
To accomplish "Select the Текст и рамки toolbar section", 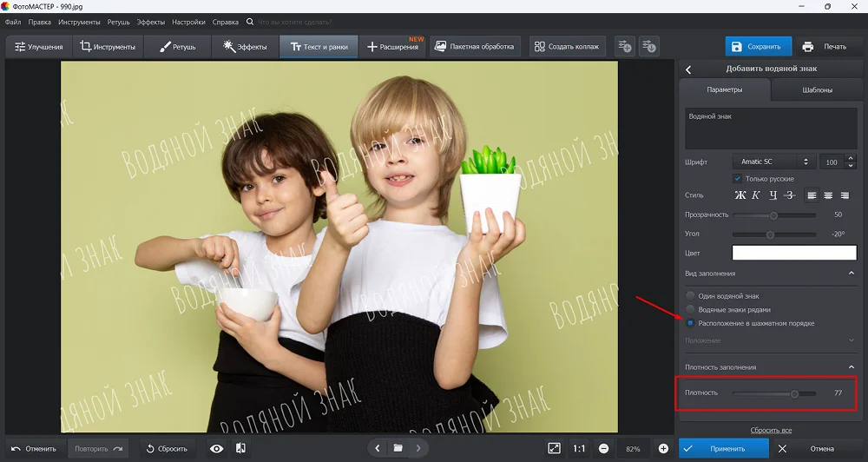I will (319, 47).
